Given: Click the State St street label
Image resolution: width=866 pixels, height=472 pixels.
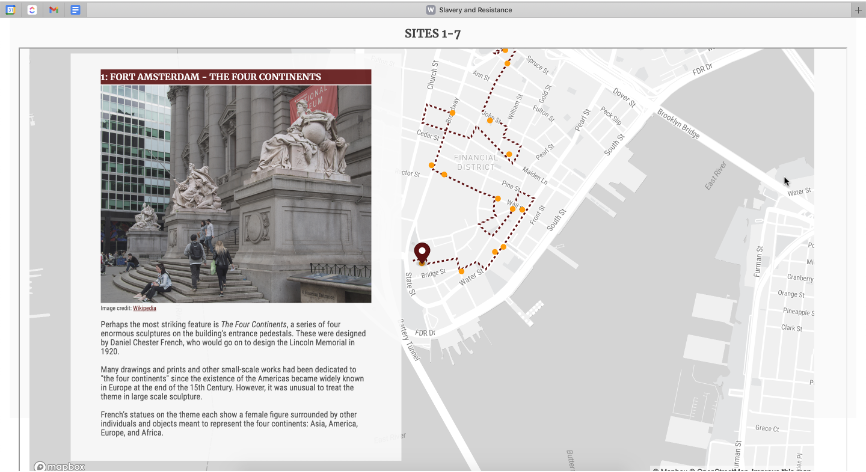Looking at the screenshot, I should (410, 284).
